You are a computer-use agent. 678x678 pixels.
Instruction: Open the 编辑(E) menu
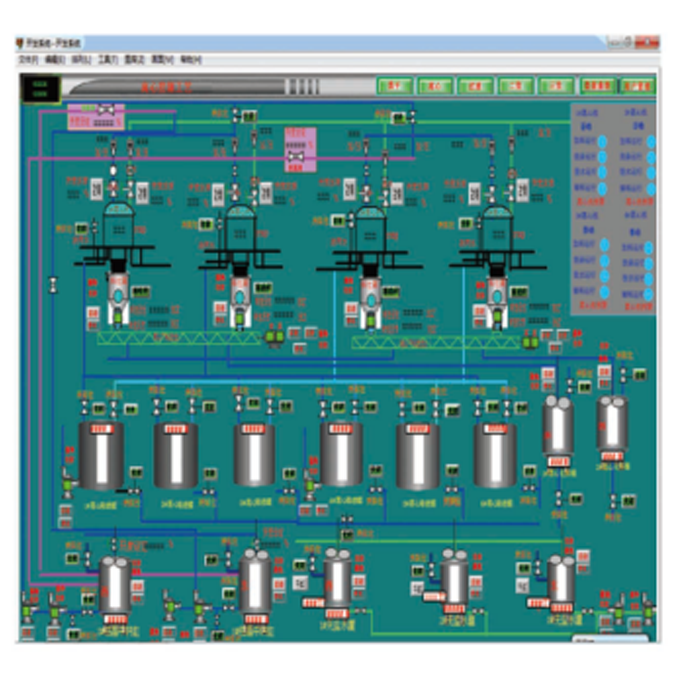pyautogui.click(x=54, y=60)
